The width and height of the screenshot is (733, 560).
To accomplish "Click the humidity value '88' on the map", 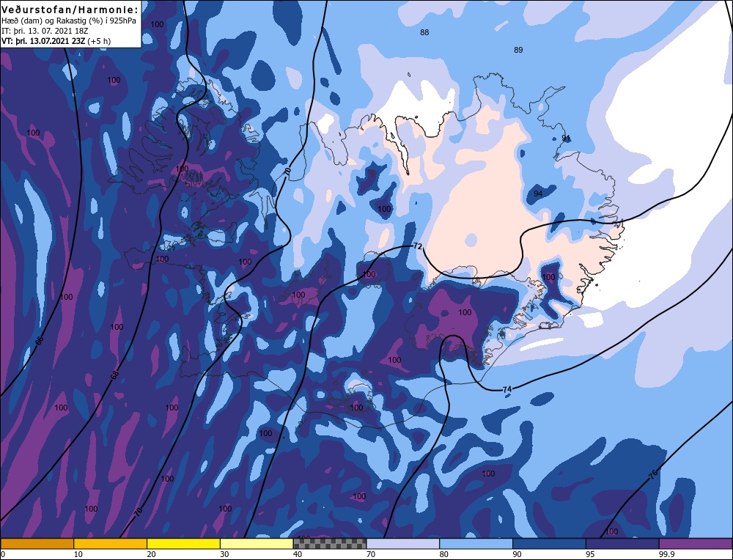I will (x=424, y=32).
